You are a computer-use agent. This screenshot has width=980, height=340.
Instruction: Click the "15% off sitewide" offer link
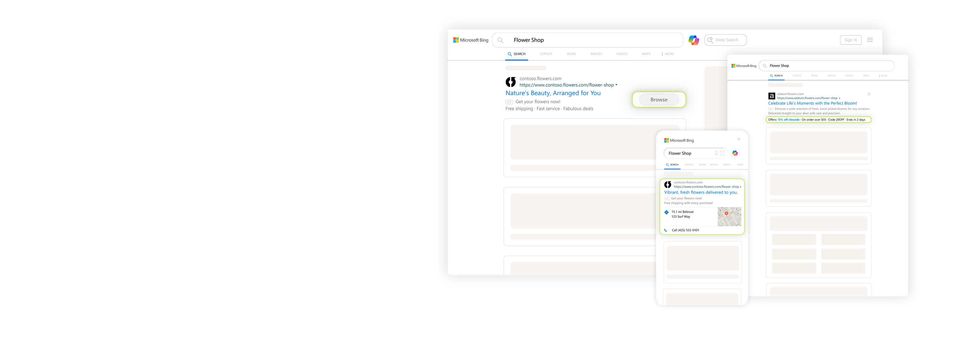click(x=788, y=120)
